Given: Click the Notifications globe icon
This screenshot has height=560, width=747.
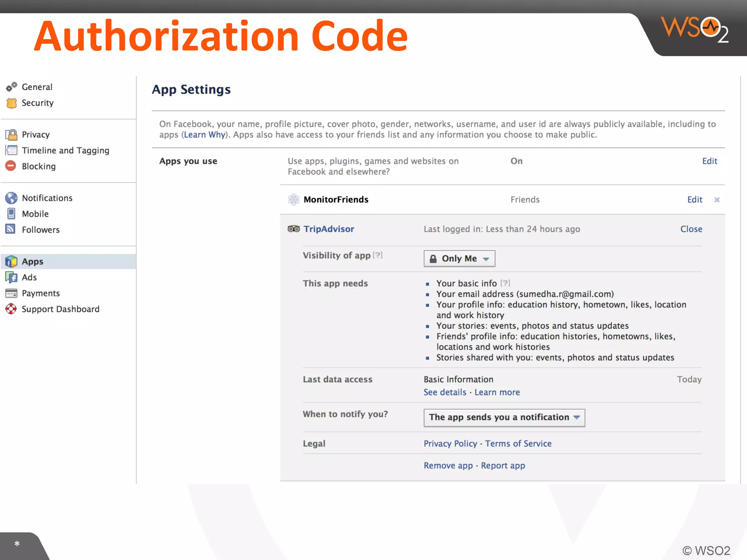Looking at the screenshot, I should tap(11, 198).
